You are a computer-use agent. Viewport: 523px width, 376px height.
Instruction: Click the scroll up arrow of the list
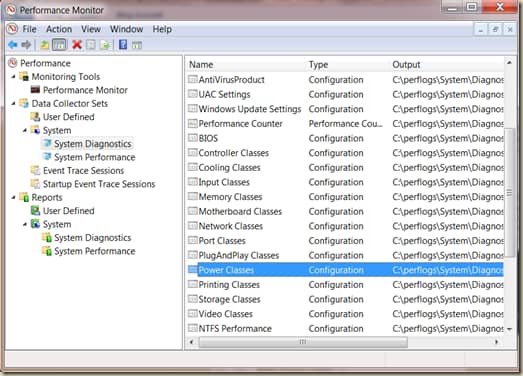pos(509,62)
